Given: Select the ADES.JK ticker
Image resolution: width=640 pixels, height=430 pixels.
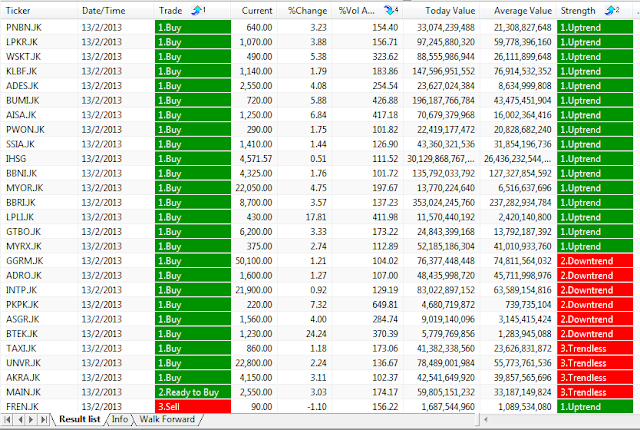Looking at the screenshot, I should 22,86.
